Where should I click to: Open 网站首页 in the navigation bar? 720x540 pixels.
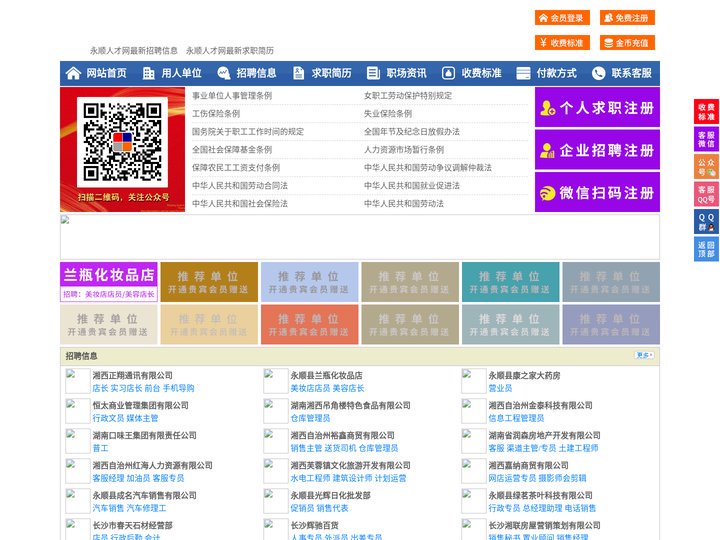pos(107,73)
